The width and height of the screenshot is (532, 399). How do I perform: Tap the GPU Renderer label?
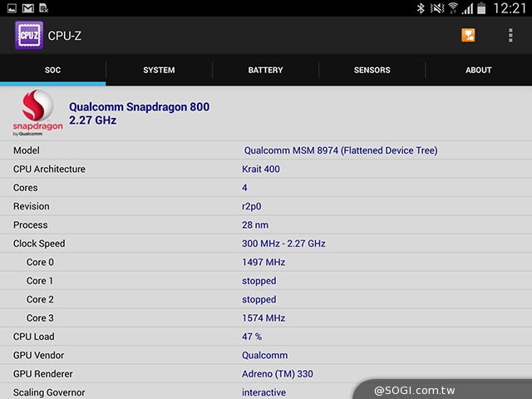point(43,374)
